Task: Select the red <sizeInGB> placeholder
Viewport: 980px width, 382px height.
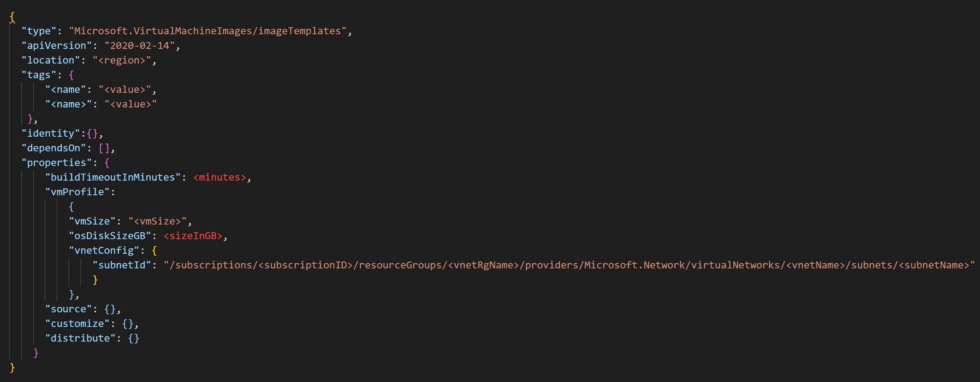Action: tap(193, 236)
